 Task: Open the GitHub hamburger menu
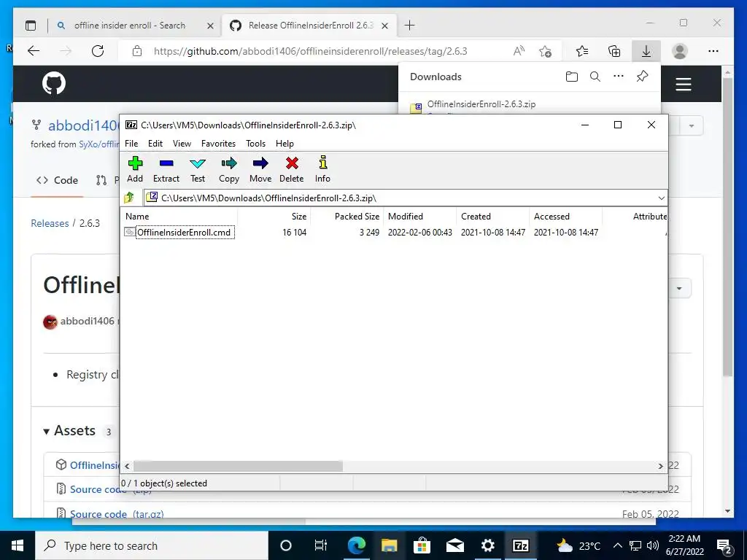[683, 85]
